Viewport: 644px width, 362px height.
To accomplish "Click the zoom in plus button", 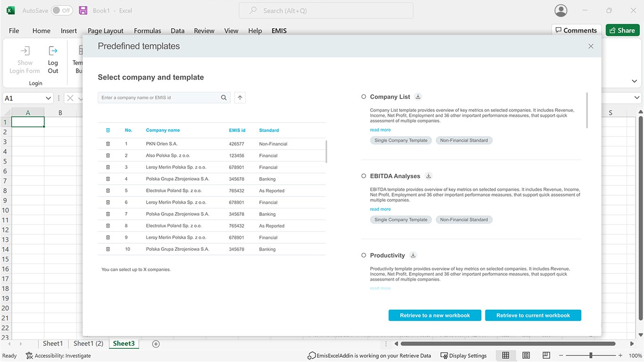I will point(620,355).
